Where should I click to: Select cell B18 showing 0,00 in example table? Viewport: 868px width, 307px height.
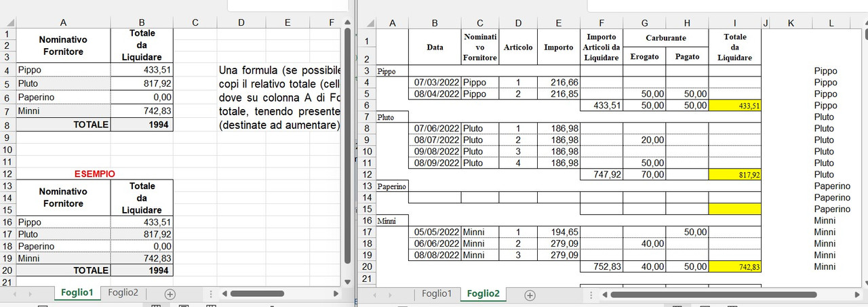pos(142,246)
